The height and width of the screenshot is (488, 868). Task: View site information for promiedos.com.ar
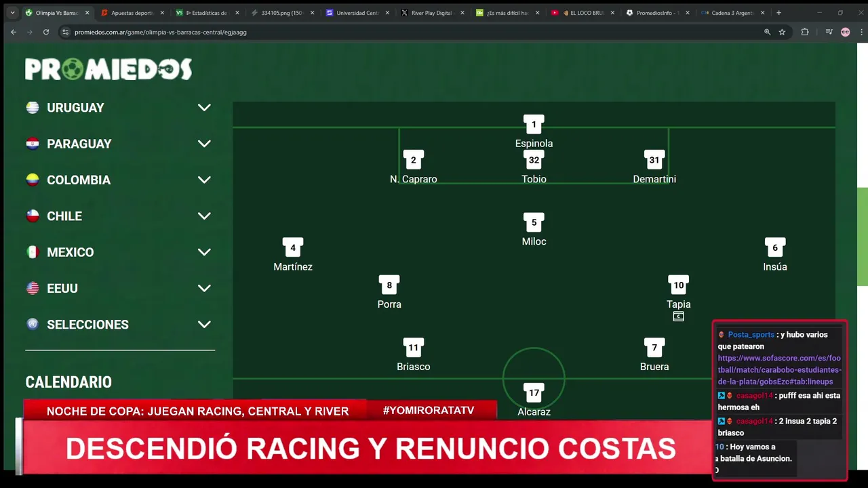click(65, 32)
